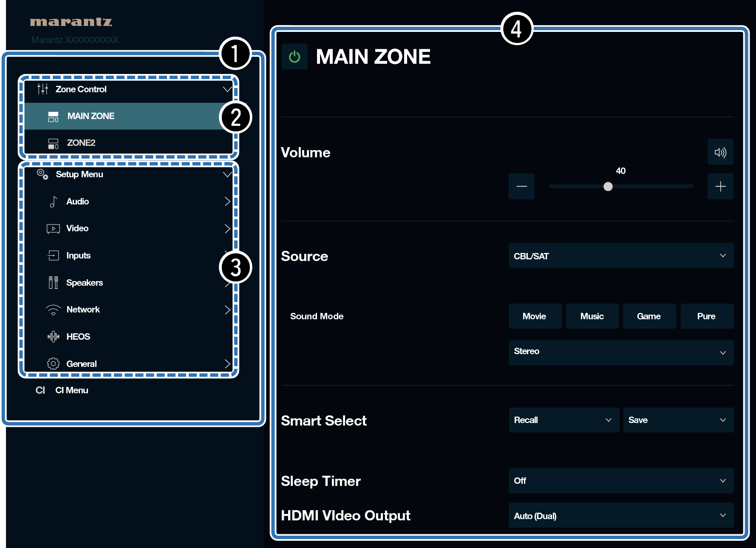Image resolution: width=756 pixels, height=548 pixels.
Task: Mute the volume with speaker icon
Action: click(720, 152)
